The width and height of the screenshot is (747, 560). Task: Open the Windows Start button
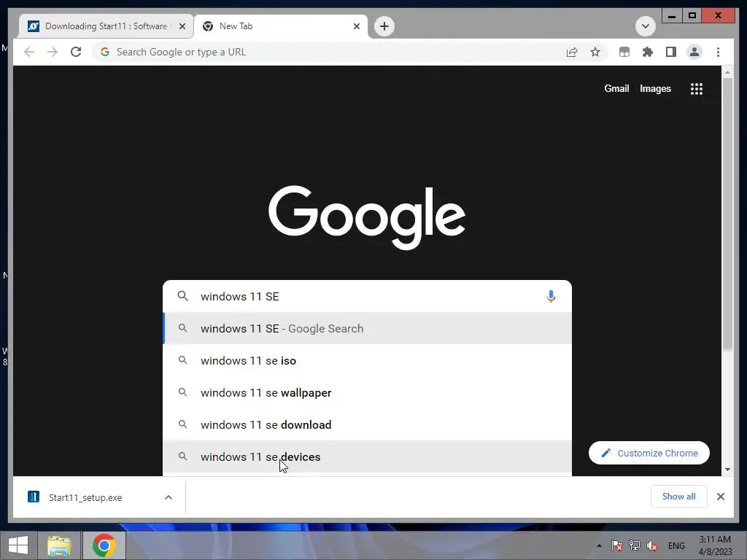click(18, 545)
